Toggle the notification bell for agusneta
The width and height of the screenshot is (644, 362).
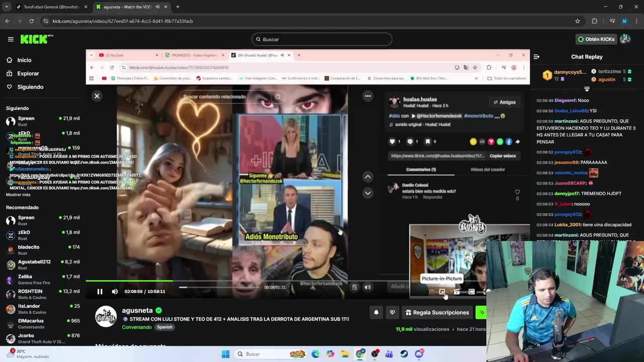pyautogui.click(x=376, y=312)
